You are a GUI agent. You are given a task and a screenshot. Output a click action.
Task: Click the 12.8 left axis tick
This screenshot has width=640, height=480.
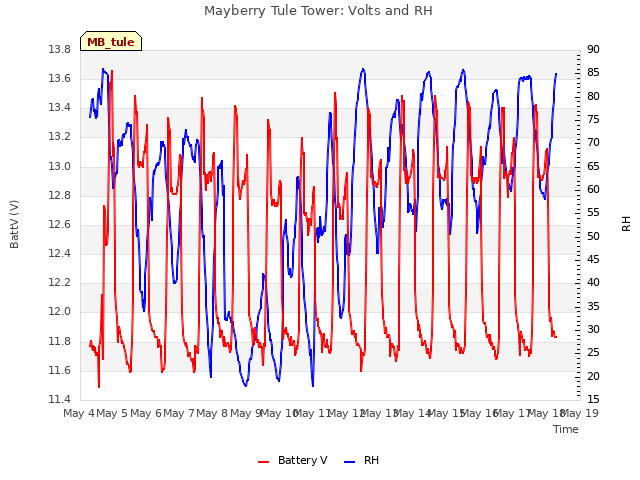(x=60, y=195)
